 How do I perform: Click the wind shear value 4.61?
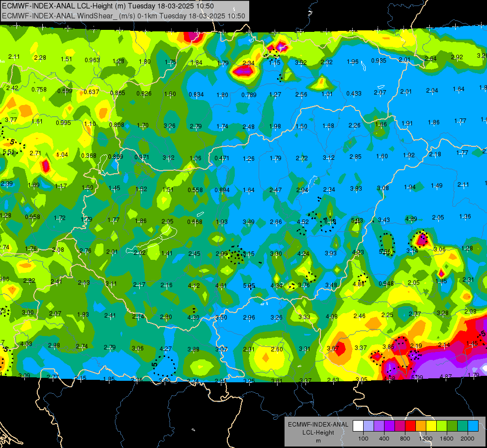(x=221, y=286)
